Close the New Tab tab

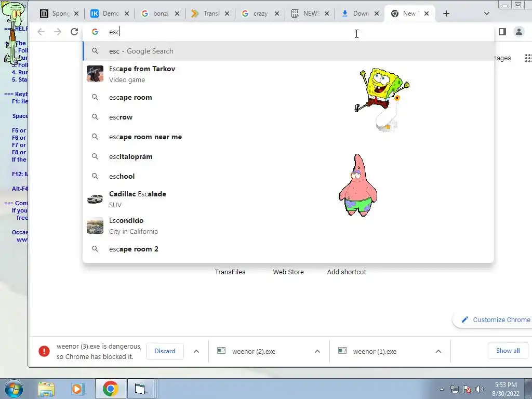[427, 14]
